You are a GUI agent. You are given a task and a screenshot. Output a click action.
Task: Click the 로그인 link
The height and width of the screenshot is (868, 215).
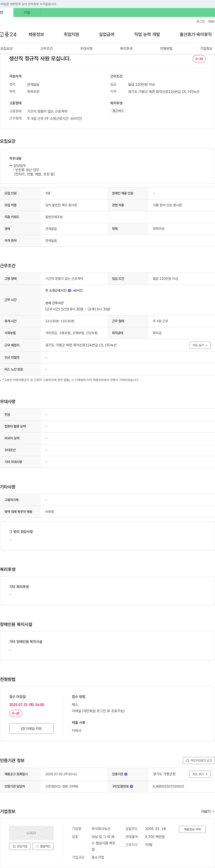pyautogui.click(x=200, y=21)
